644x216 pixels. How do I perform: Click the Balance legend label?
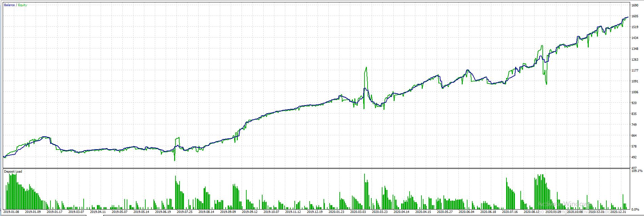[x=9, y=5]
